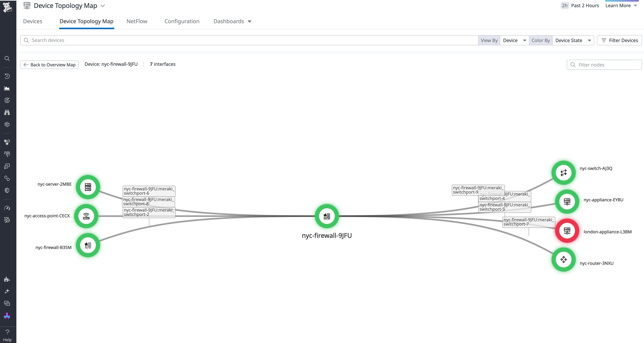Open the Color By Device State dropdown
The height and width of the screenshot is (343, 644).
(x=573, y=40)
